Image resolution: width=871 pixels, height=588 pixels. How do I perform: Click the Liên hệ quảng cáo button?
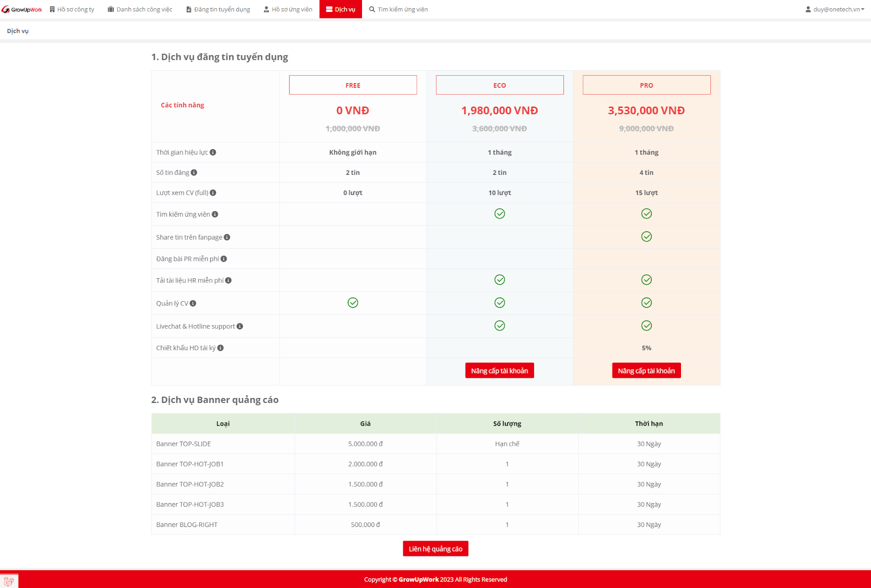click(x=436, y=549)
